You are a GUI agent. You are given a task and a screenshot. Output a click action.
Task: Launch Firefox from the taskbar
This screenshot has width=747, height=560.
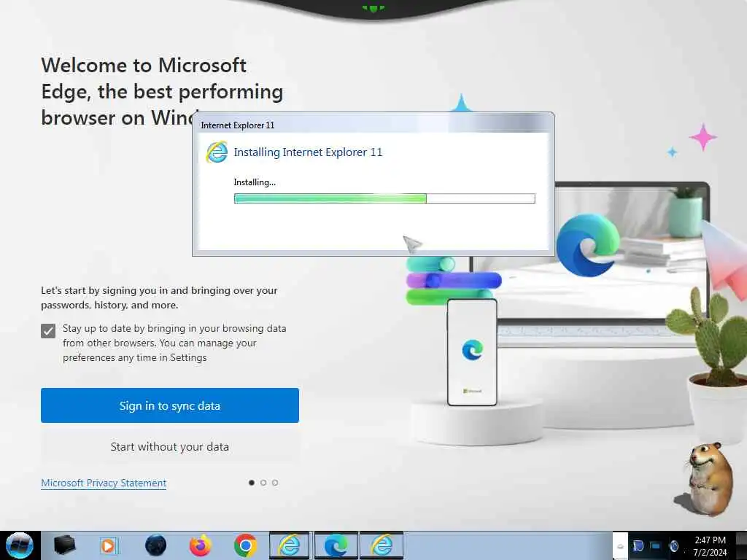point(200,545)
